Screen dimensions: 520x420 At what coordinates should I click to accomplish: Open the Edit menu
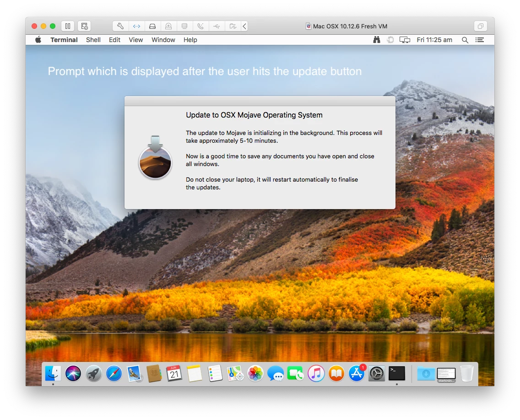coord(114,40)
